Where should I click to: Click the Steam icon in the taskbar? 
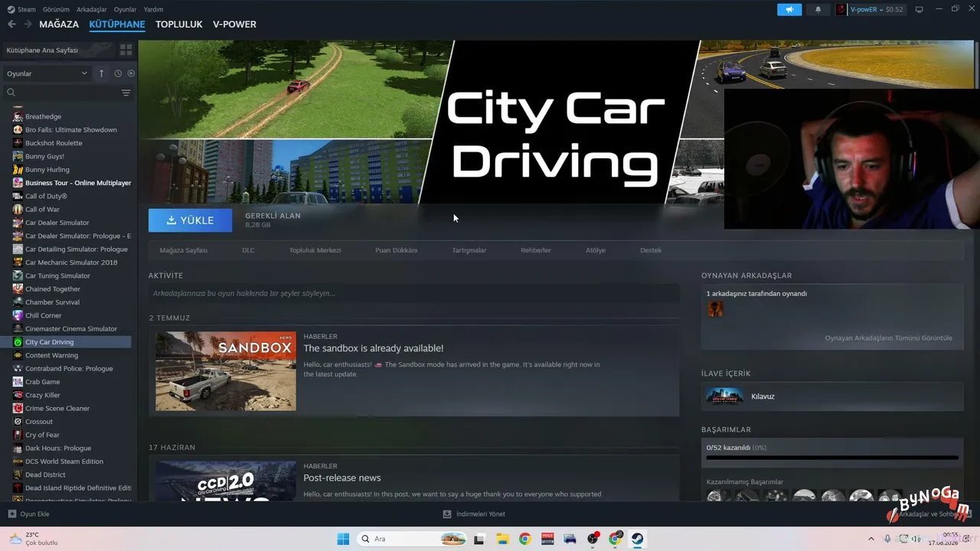(638, 539)
